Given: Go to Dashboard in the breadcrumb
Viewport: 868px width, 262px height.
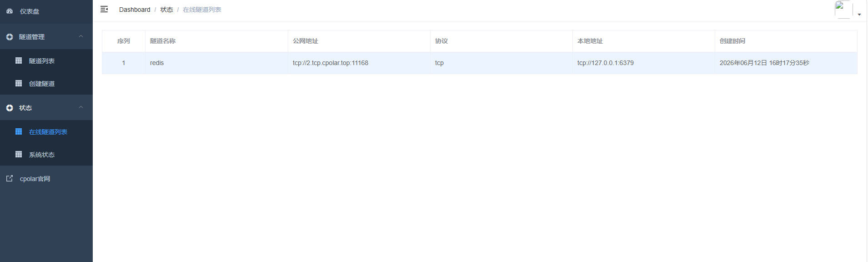Looking at the screenshot, I should pos(135,10).
